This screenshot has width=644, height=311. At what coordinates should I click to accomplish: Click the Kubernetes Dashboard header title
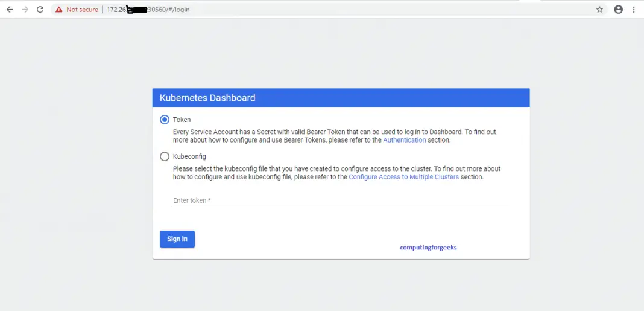click(207, 98)
